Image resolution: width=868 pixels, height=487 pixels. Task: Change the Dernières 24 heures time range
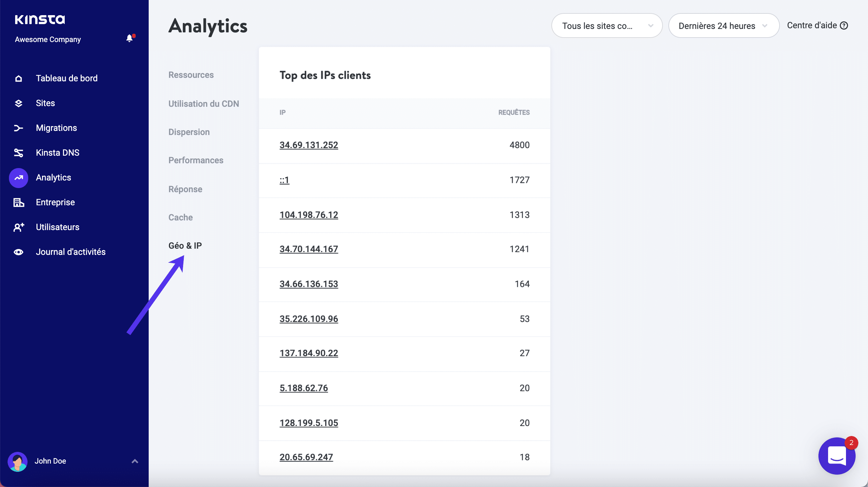(723, 25)
